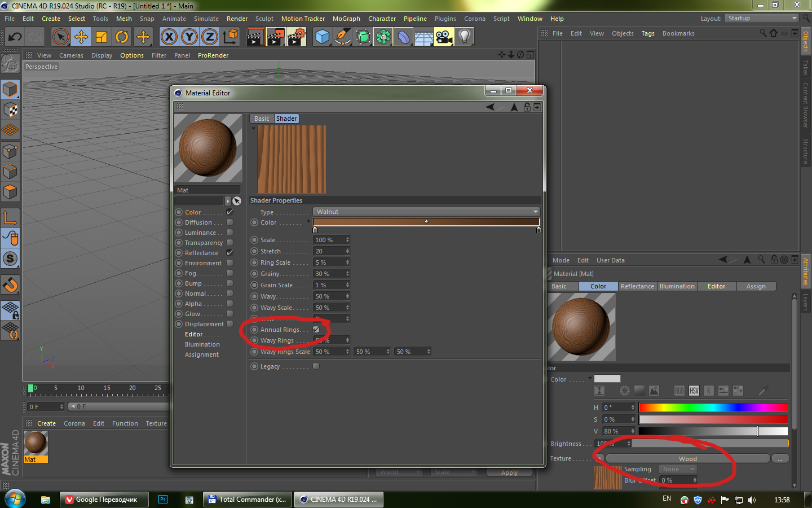Screen dimensions: 812x508
Task: Enable the Bump channel checkbox
Action: point(230,283)
